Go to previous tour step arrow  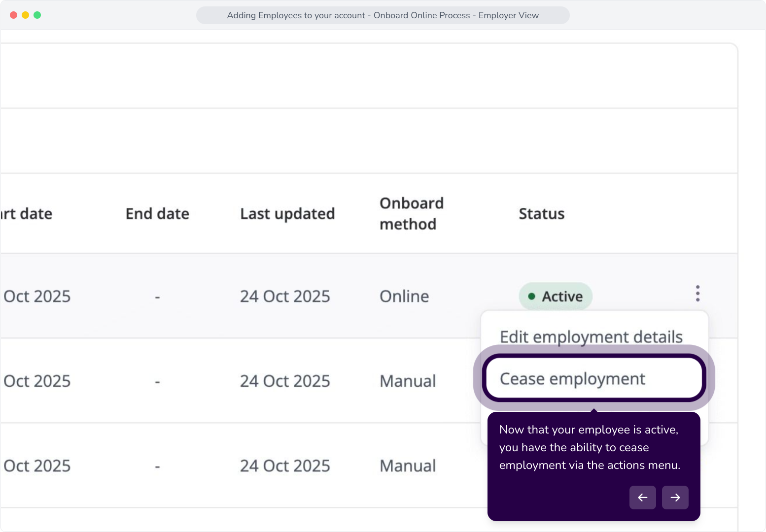click(642, 498)
